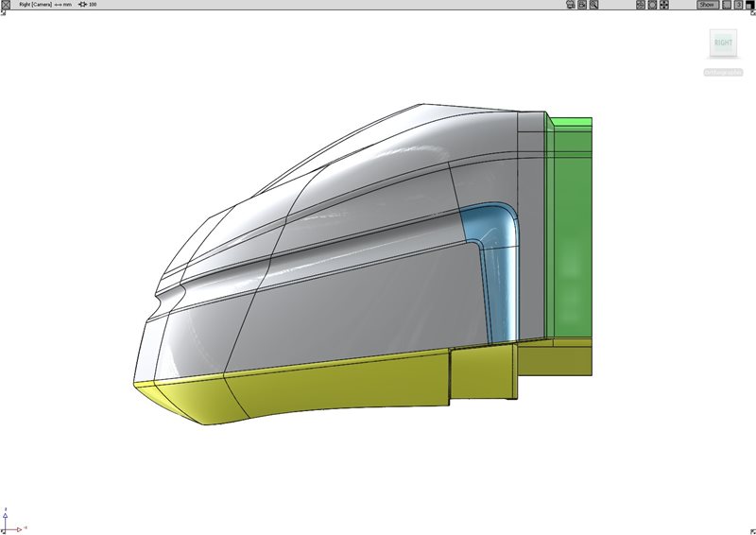Click the focal length value 100

click(93, 5)
